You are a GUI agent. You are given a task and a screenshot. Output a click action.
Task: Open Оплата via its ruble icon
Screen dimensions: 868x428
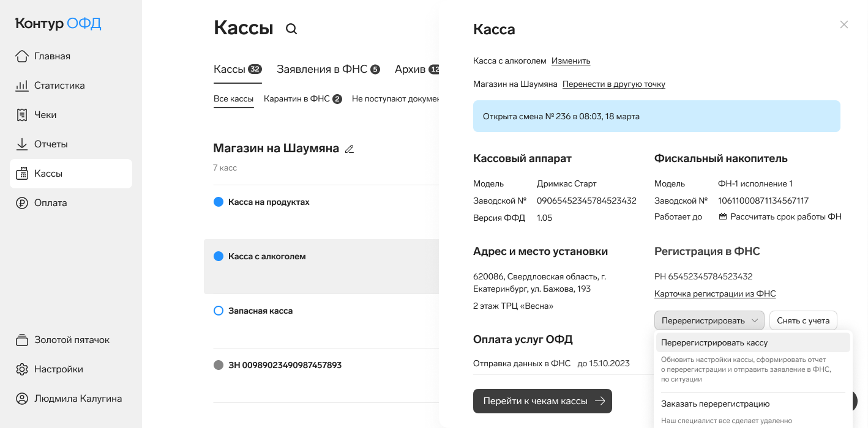[22, 203]
